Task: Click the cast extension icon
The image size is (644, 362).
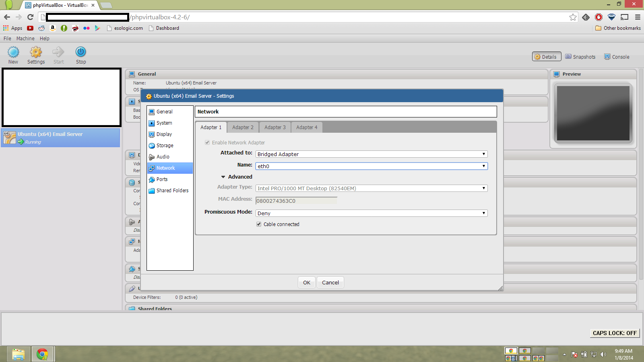Action: 624,17
